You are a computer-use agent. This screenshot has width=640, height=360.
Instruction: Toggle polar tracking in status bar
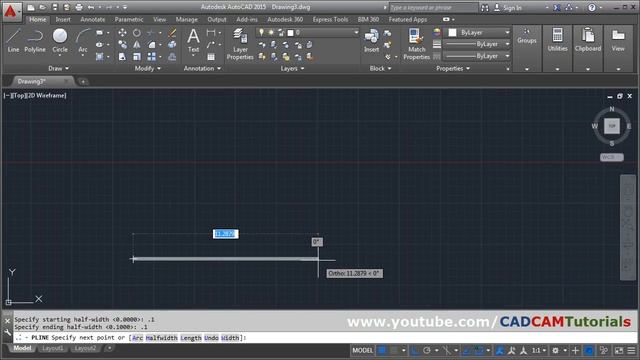[x=427, y=350]
